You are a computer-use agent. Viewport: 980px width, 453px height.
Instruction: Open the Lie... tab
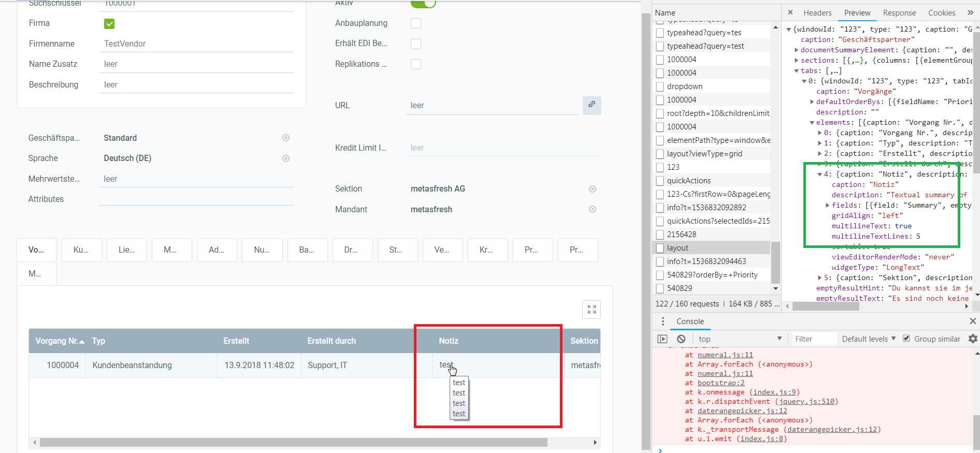click(127, 250)
